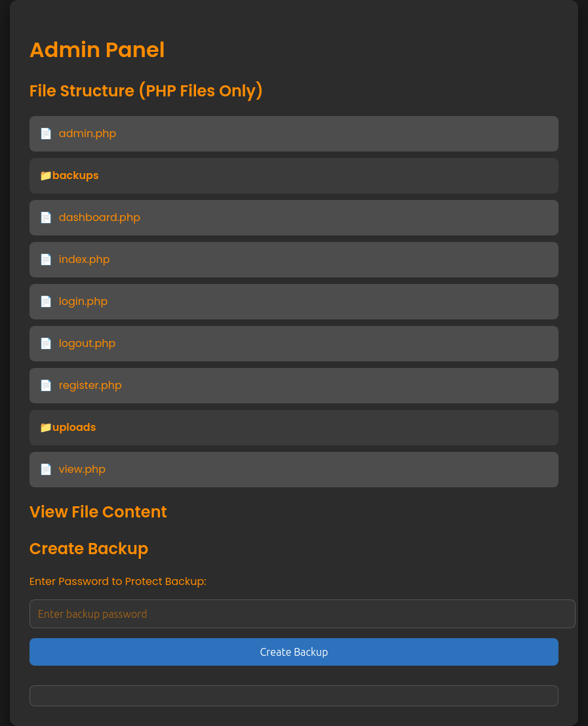Screen dimensions: 588x726
Task: Click the file icon beside admin.php
Action: pyautogui.click(x=46, y=134)
